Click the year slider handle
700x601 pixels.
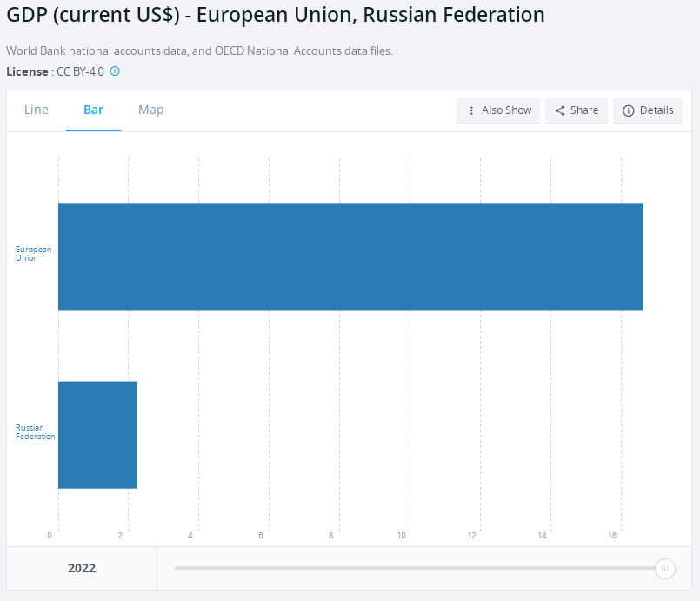click(x=664, y=569)
